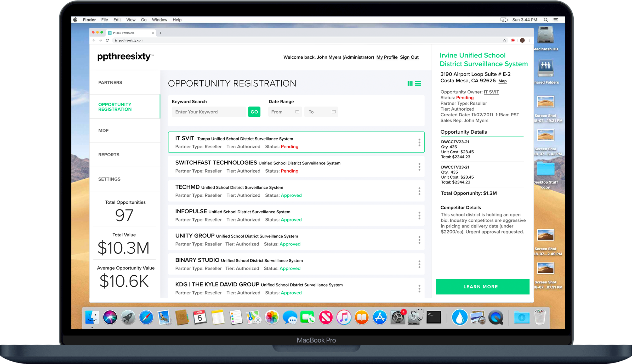632x364 pixels.
Task: Click the browser back arrow
Action: pos(94,40)
